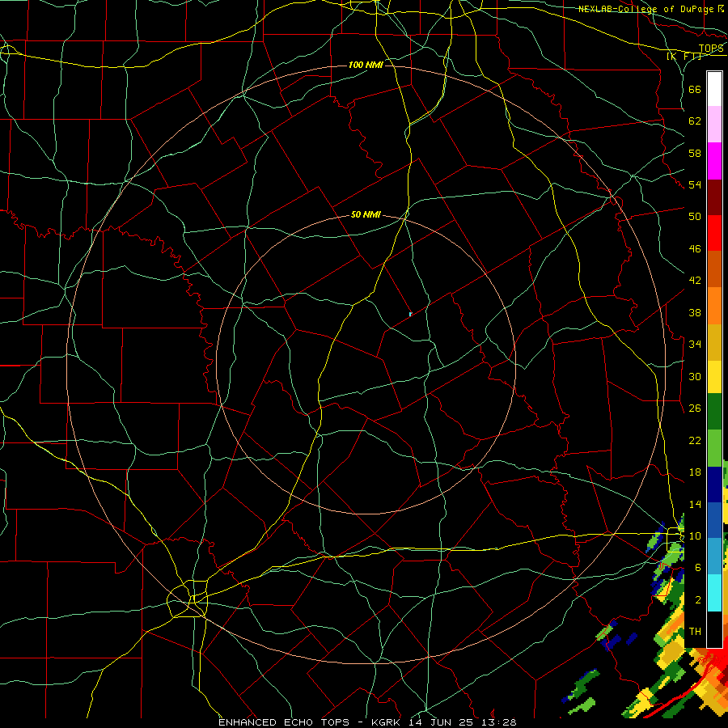Screen dimensions: 728x728
Task: Click the legend value "14"
Action: coord(695,504)
